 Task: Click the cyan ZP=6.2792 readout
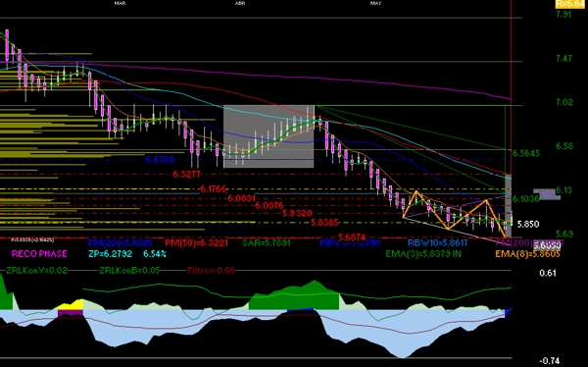[110, 254]
